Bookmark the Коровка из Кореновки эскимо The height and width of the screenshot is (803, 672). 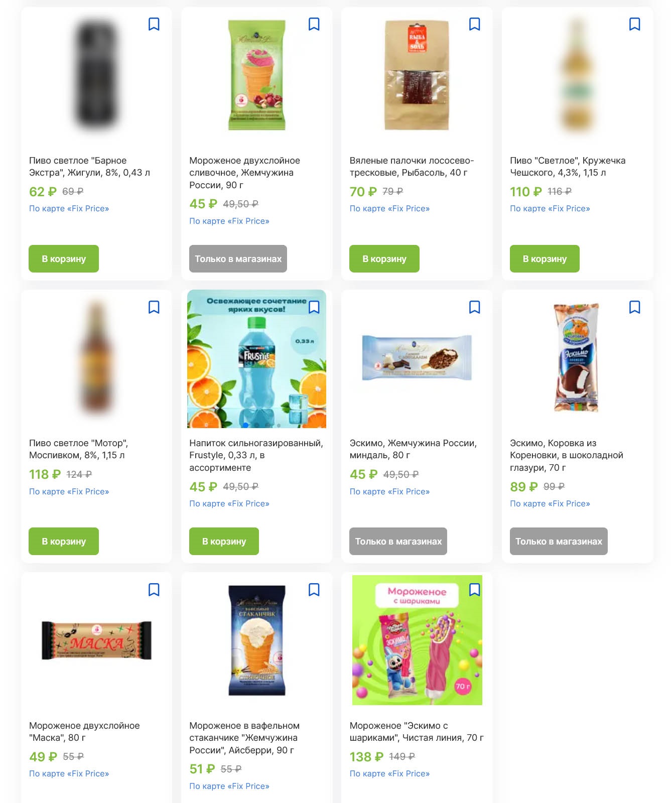635,307
